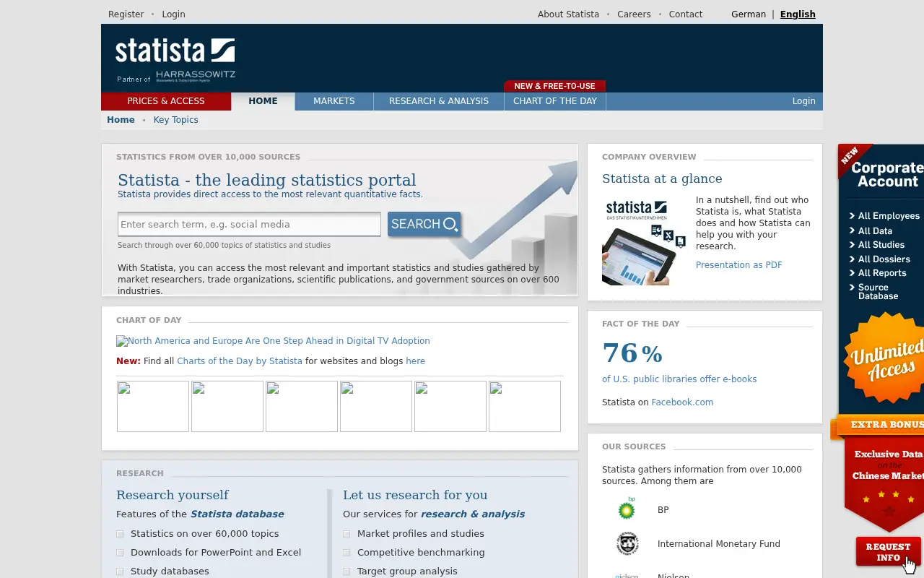Click the SEARCH button

(x=424, y=224)
